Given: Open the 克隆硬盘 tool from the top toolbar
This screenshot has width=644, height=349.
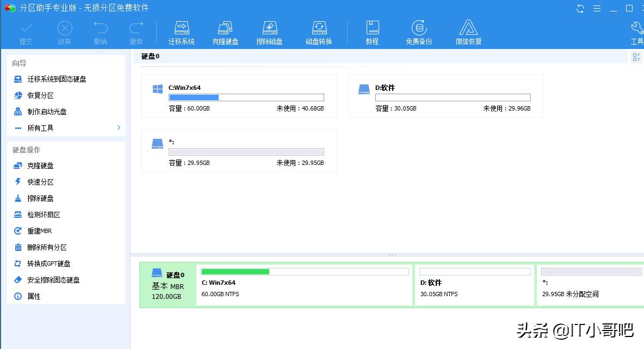Looking at the screenshot, I should [225, 31].
